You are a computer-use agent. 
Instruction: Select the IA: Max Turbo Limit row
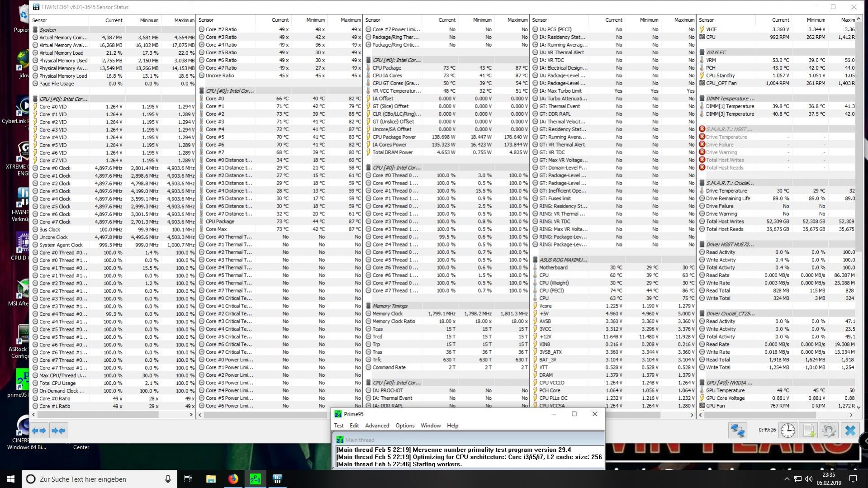(613, 91)
